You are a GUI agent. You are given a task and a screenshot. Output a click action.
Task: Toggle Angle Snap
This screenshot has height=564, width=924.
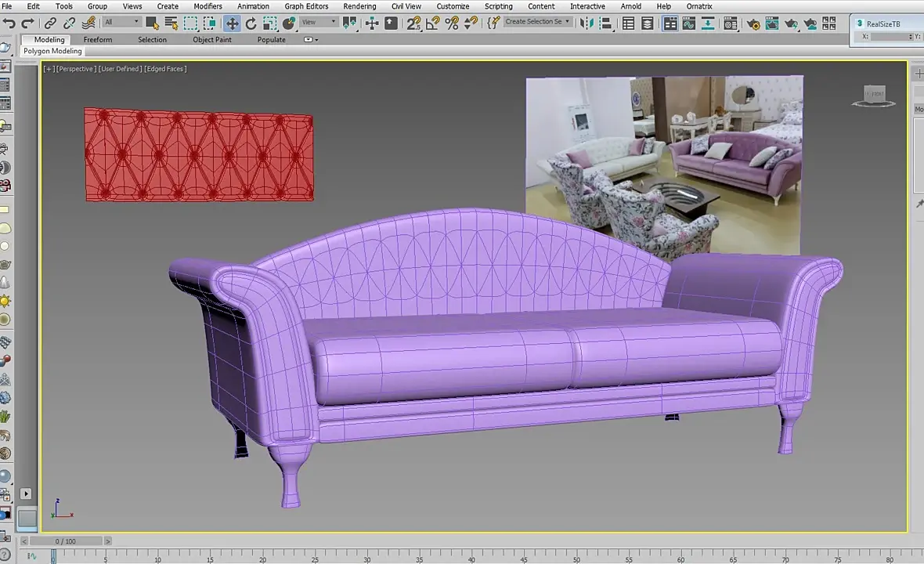(x=432, y=23)
